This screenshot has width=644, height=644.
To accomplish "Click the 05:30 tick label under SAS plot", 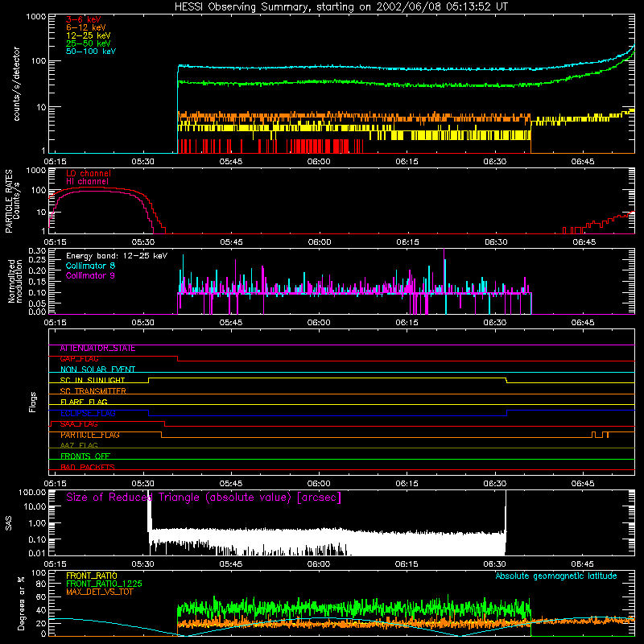I will 143,564.
